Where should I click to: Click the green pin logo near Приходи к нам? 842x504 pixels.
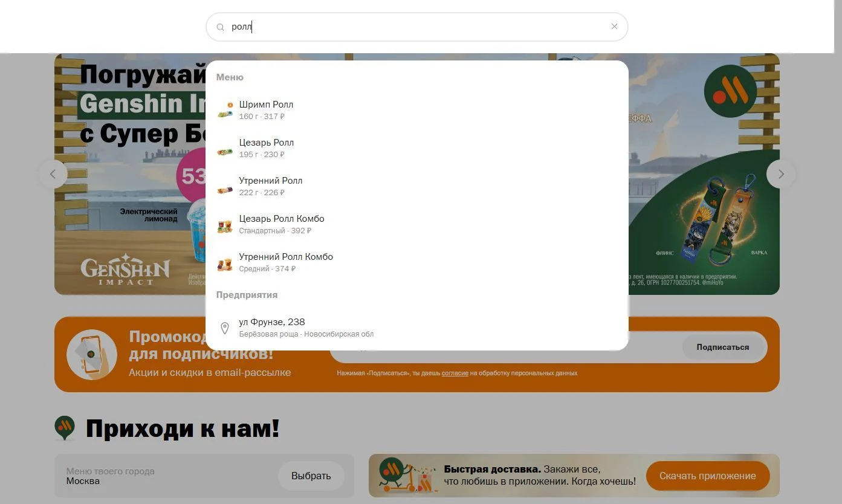[65, 428]
